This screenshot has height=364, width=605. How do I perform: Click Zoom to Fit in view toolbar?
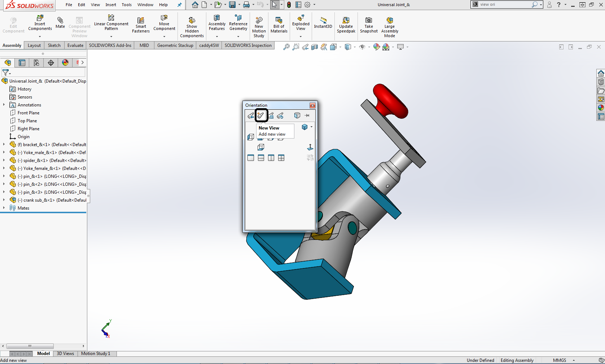(x=286, y=47)
